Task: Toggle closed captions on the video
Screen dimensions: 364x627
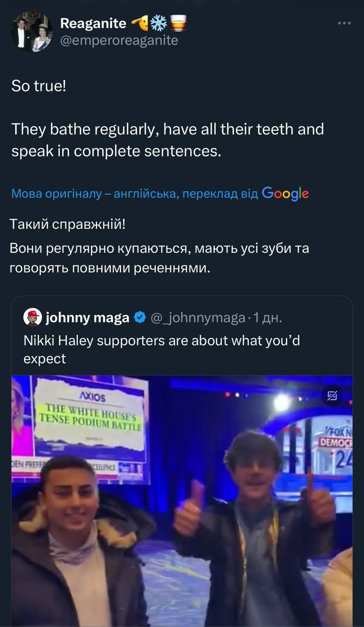Action: coord(332,396)
